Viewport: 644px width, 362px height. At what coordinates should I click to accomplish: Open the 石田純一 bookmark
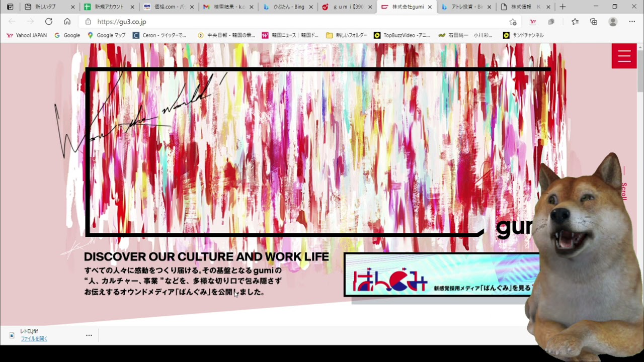[x=465, y=35]
